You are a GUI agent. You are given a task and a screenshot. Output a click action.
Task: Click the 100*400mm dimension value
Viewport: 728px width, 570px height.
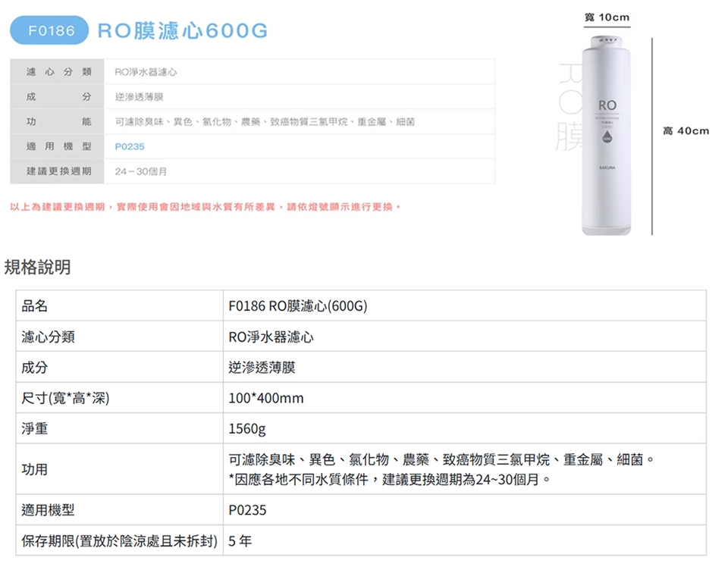click(266, 398)
